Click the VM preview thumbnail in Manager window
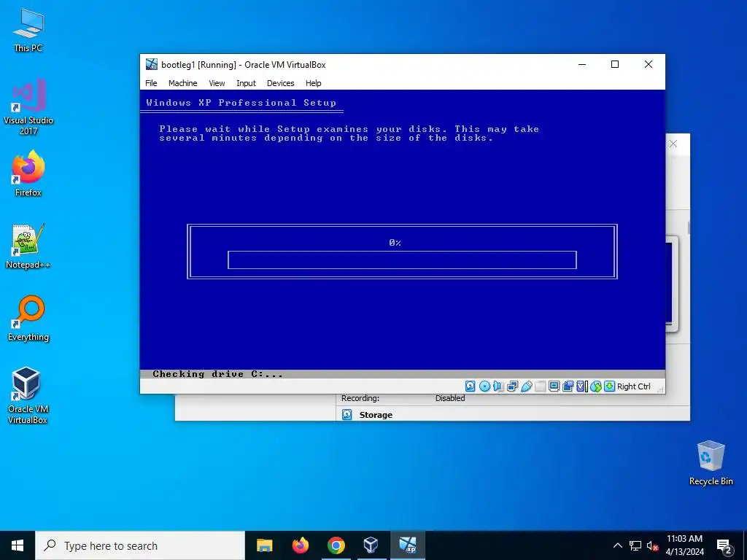The image size is (747, 560). [x=671, y=284]
